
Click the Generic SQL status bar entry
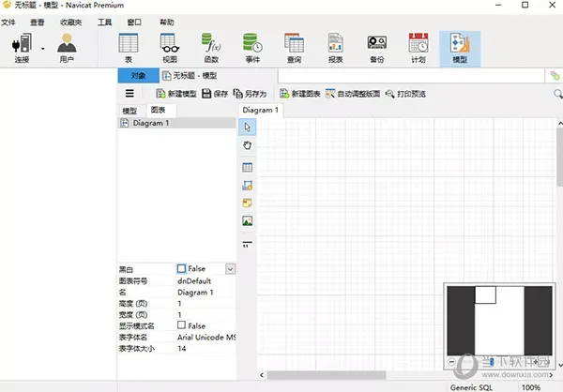pyautogui.click(x=471, y=387)
